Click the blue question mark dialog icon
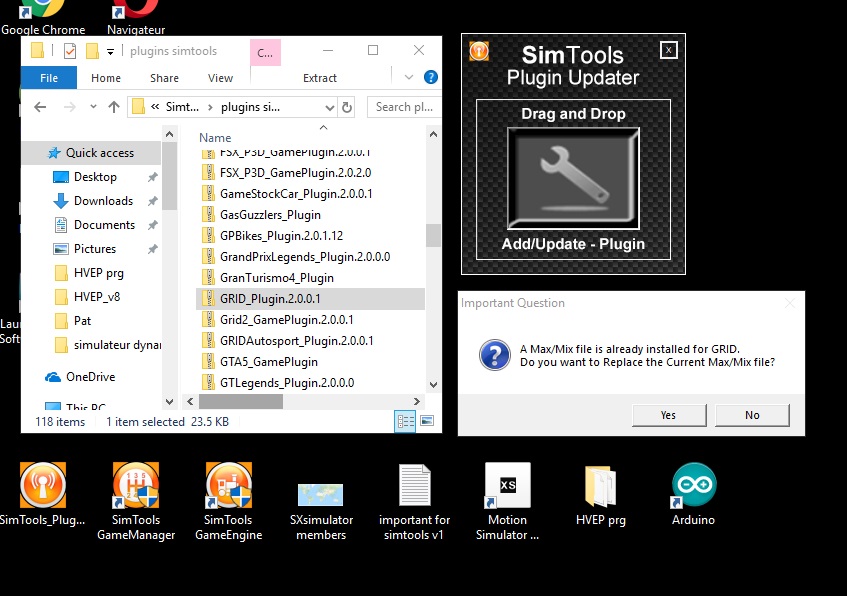Image resolution: width=847 pixels, height=596 pixels. click(x=494, y=355)
